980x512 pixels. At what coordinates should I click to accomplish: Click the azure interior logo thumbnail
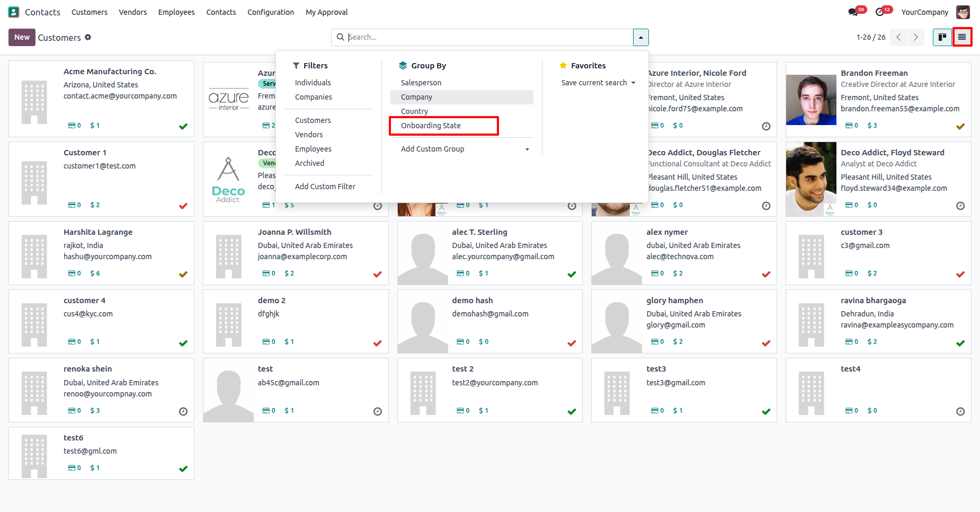click(228, 100)
